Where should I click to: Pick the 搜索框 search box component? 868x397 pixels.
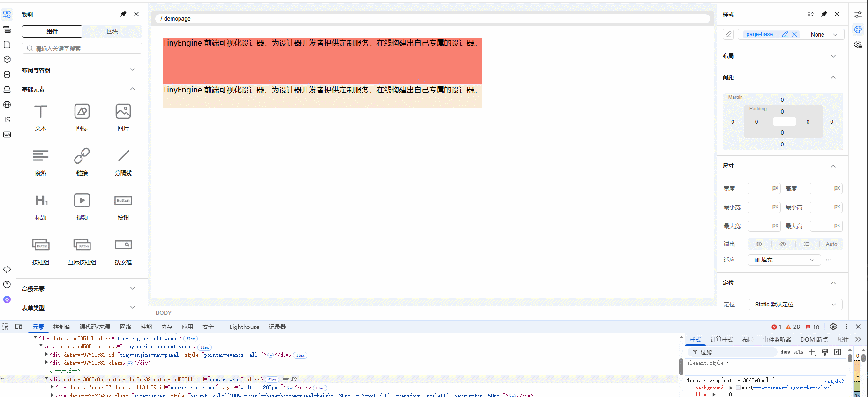coord(123,245)
